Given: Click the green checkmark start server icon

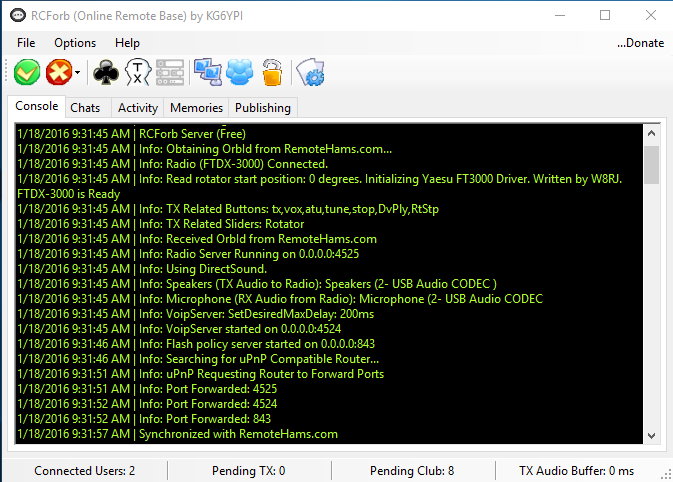Looking at the screenshot, I should coord(27,72).
